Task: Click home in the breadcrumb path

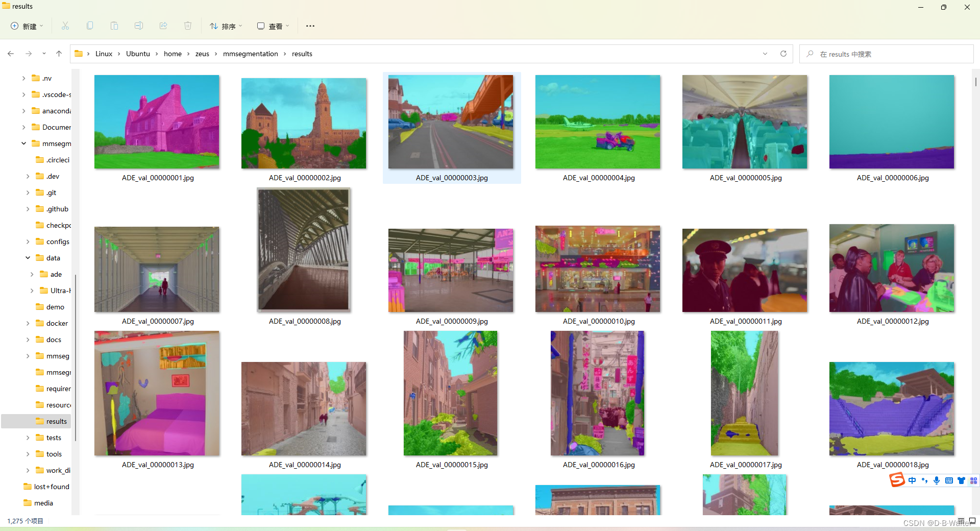Action: [x=173, y=54]
